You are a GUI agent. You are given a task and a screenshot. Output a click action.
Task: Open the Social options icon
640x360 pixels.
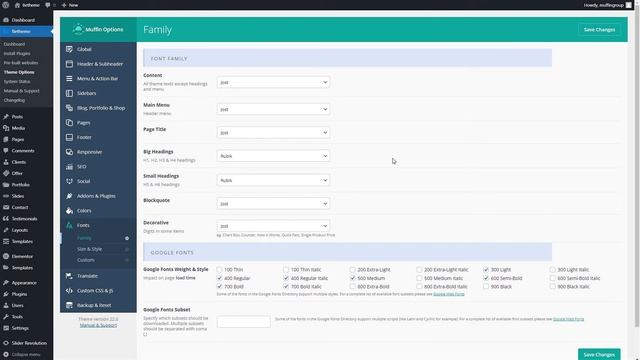[x=69, y=181]
